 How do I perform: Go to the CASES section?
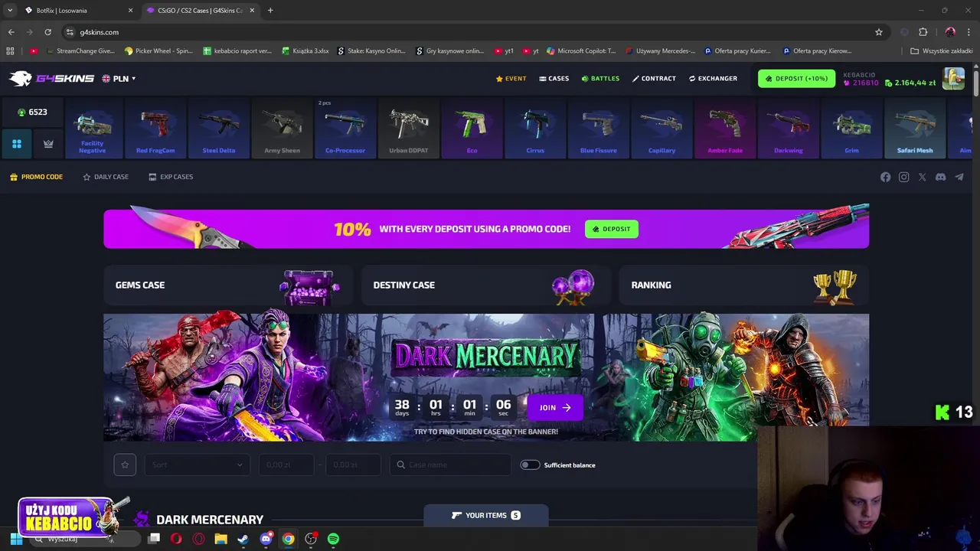(554, 78)
